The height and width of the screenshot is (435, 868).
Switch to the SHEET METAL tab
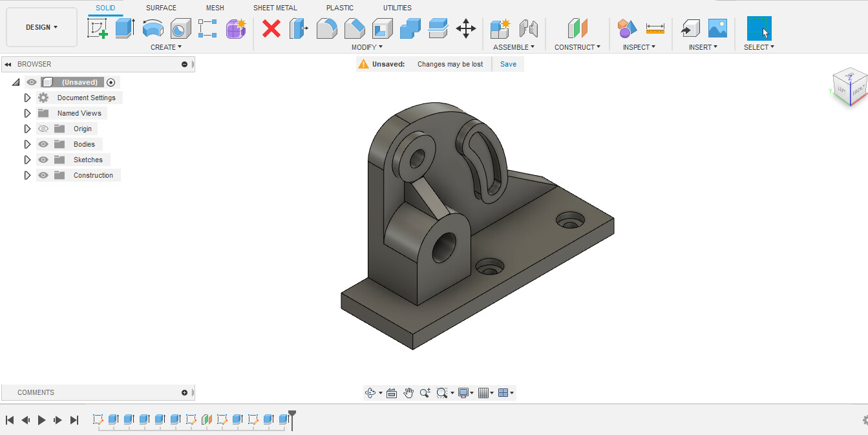[275, 8]
